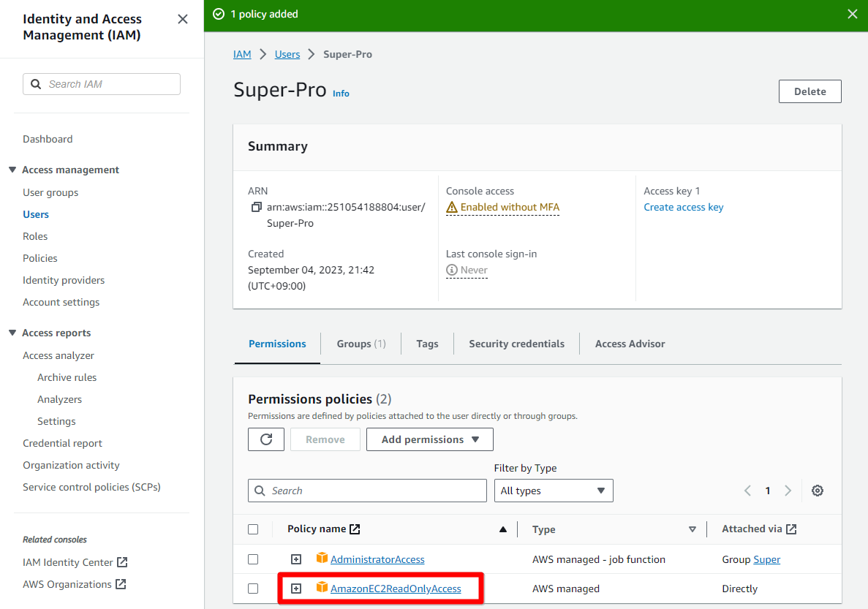This screenshot has height=609, width=868.
Task: Collapse the Access management section
Action: (x=12, y=170)
